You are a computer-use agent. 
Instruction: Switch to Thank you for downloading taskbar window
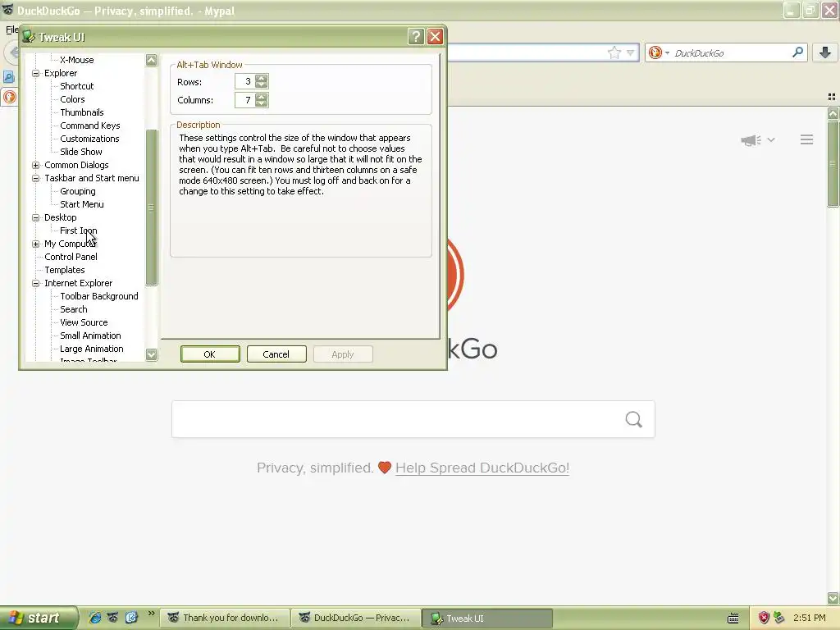tap(225, 618)
